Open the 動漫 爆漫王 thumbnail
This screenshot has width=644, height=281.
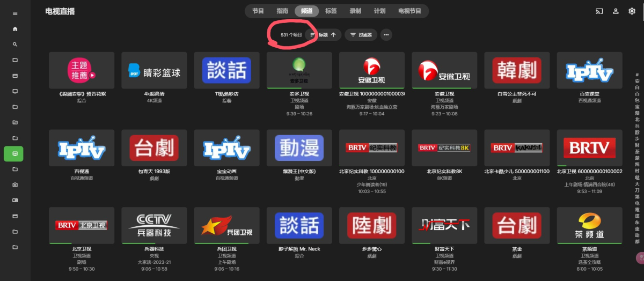pos(299,148)
